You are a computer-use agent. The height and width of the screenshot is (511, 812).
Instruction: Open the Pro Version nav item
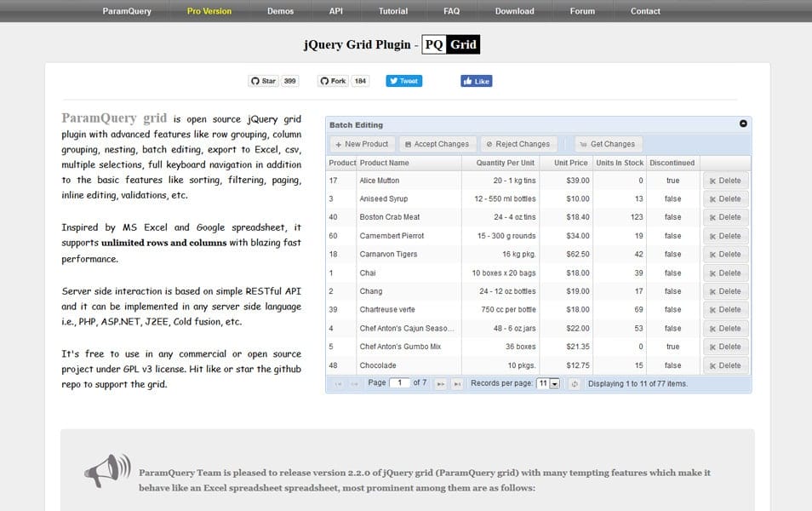click(209, 11)
